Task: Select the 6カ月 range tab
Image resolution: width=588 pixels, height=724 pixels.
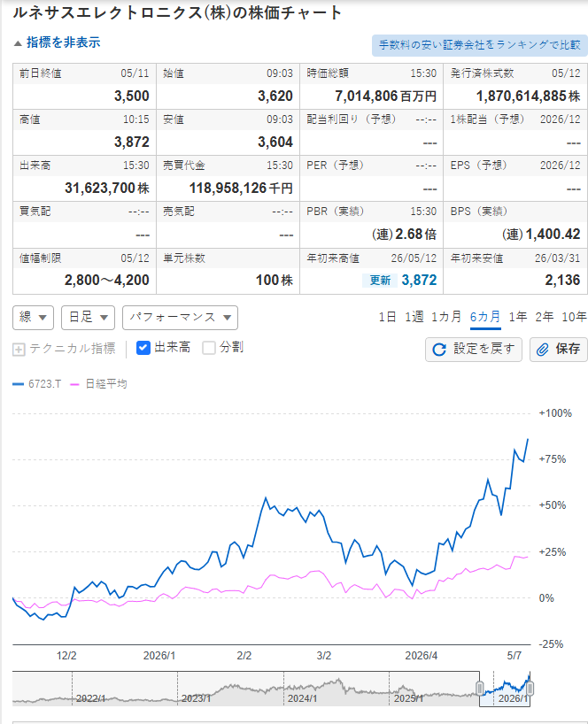Action: [x=485, y=317]
